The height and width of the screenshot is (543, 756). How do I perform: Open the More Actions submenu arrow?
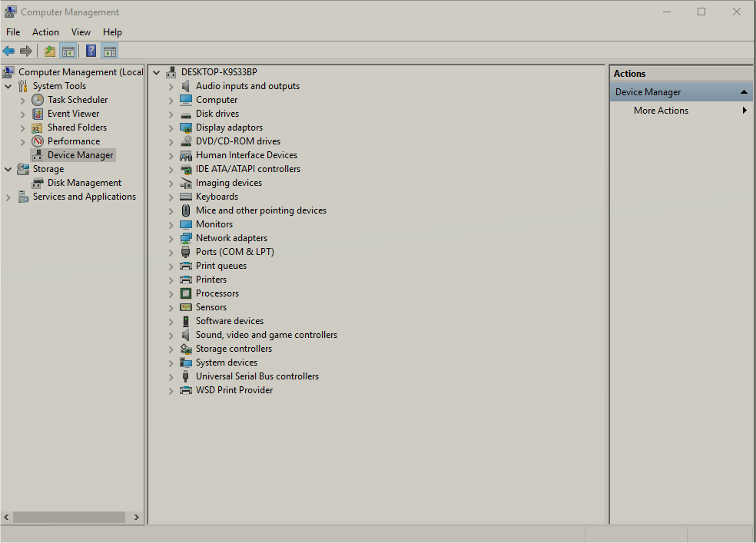coord(744,111)
